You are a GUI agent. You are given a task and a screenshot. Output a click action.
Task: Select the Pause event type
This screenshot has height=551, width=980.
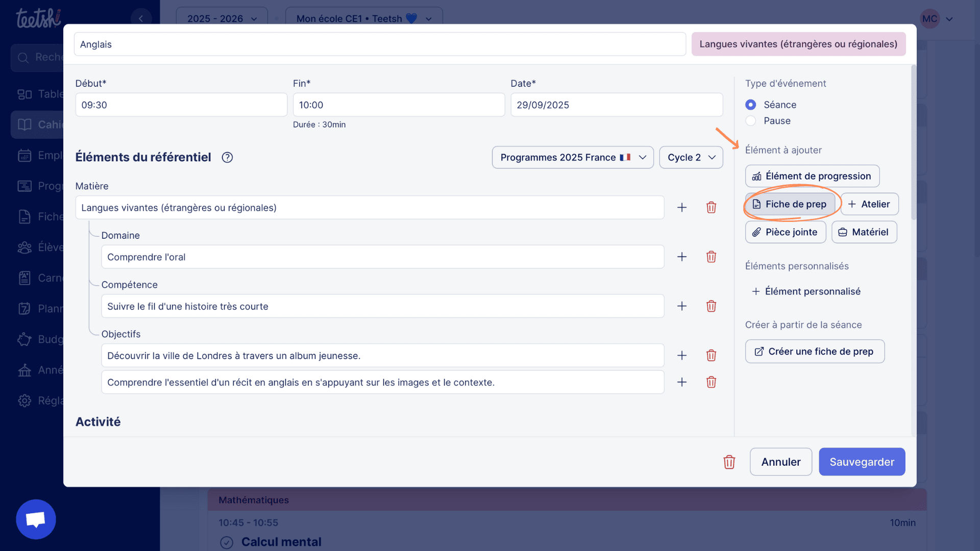pyautogui.click(x=750, y=121)
